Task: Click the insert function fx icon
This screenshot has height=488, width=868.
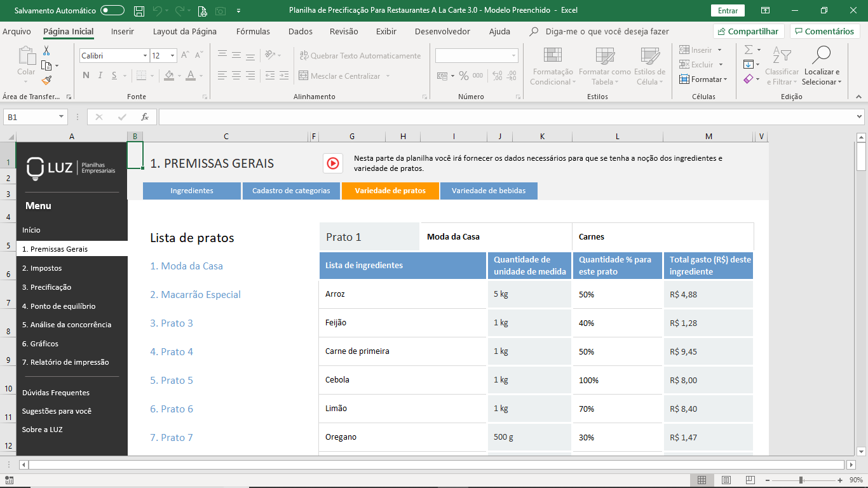Action: [144, 117]
